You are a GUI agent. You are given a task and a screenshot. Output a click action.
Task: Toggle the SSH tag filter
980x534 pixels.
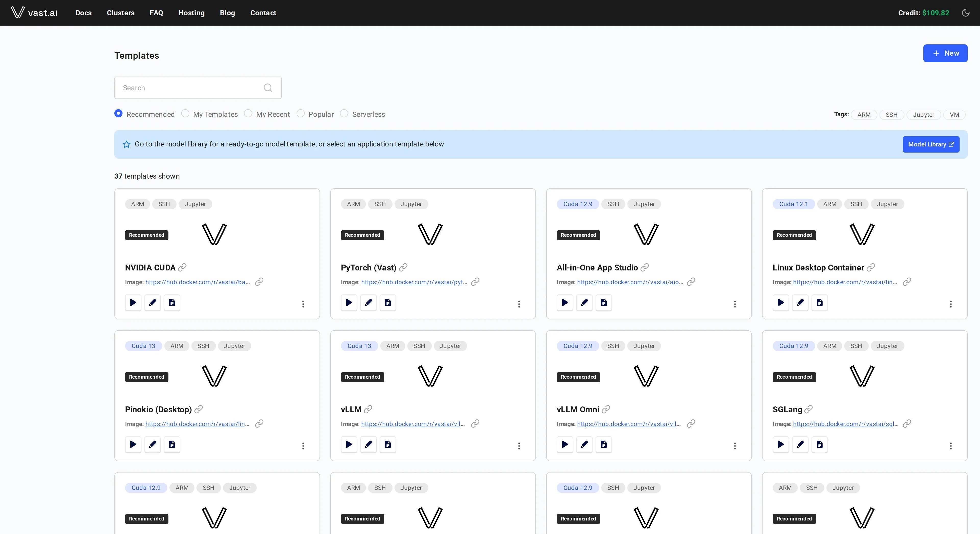tap(891, 115)
